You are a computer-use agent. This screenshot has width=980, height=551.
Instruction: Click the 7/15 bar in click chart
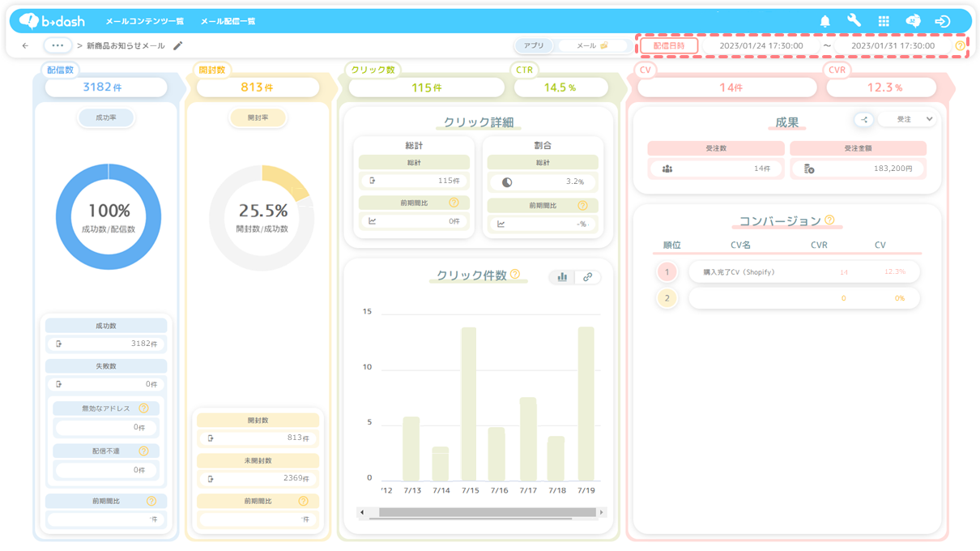click(469, 404)
